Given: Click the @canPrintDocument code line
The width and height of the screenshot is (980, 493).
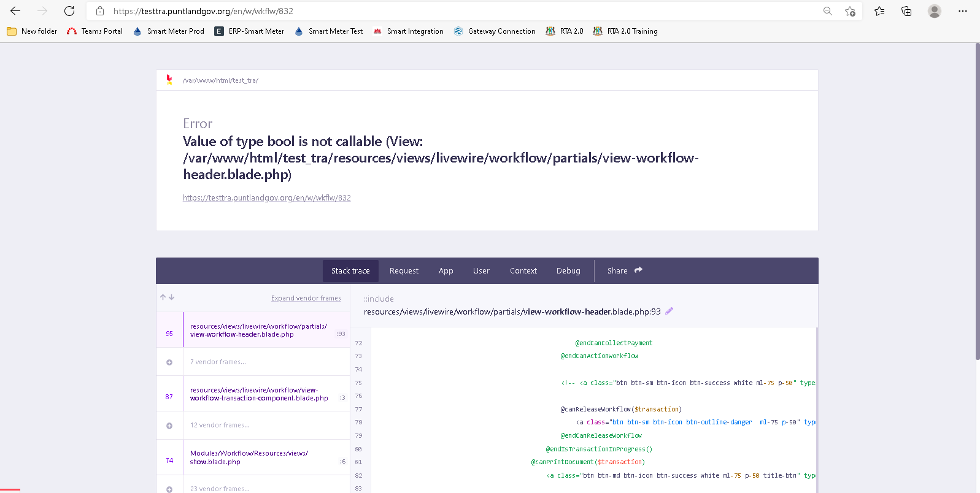Looking at the screenshot, I should click(x=588, y=462).
